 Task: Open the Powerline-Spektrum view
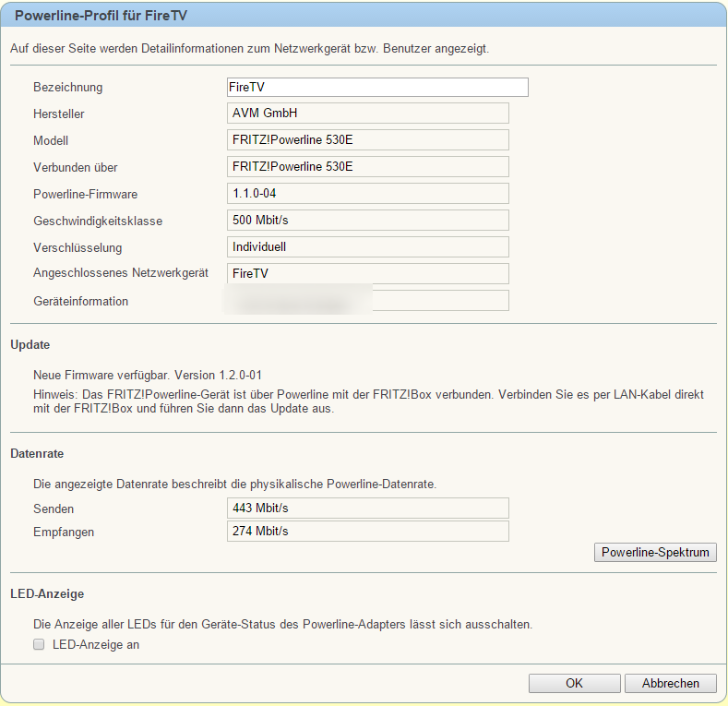point(655,552)
